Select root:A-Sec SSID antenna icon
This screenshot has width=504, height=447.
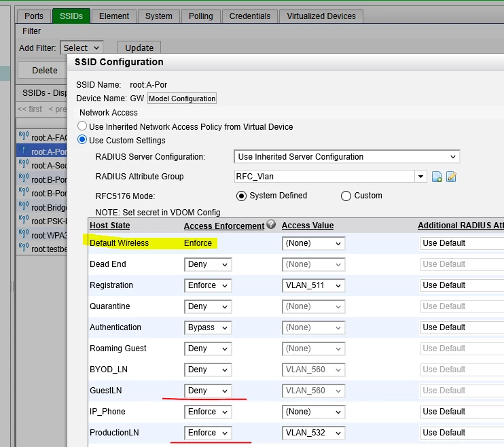24,164
